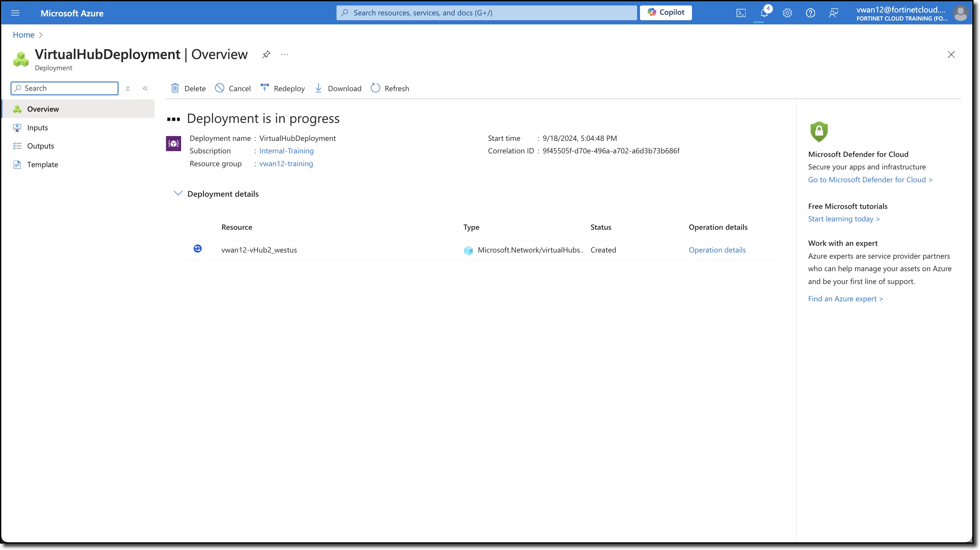Open the Azure portal hamburger menu
The image size is (980, 550).
pos(15,13)
